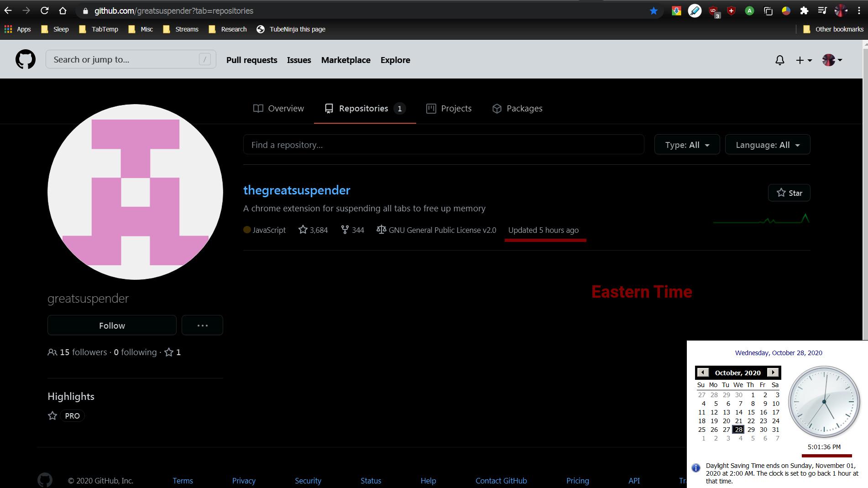Open Marketplace in the header
The width and height of the screenshot is (868, 488).
click(345, 60)
